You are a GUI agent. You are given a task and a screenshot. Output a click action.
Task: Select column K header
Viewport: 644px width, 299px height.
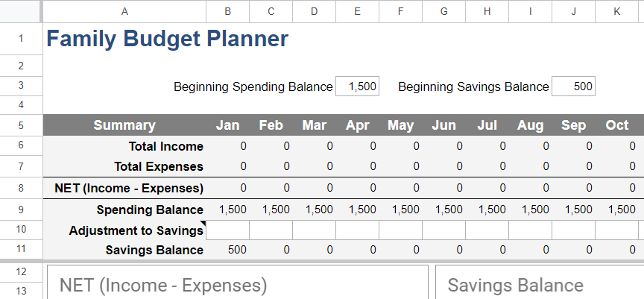point(616,11)
